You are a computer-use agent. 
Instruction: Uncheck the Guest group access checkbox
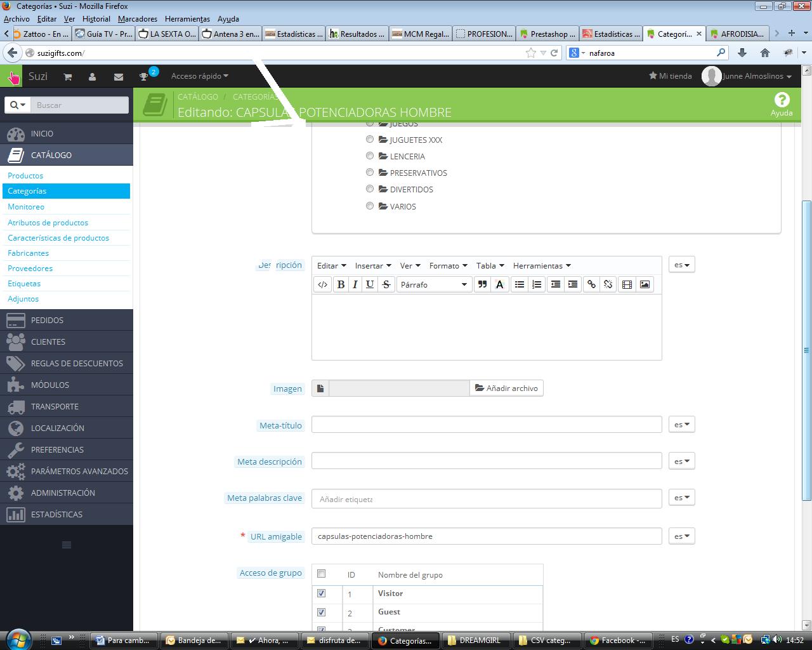tap(321, 613)
